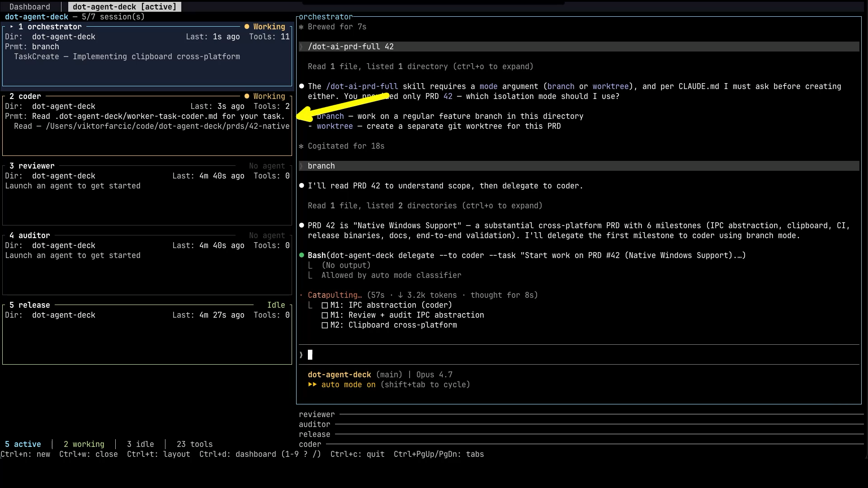Screen dimensions: 868x488
Task: Click auditor 'Launch an agent to get started'
Action: [x=73, y=255]
